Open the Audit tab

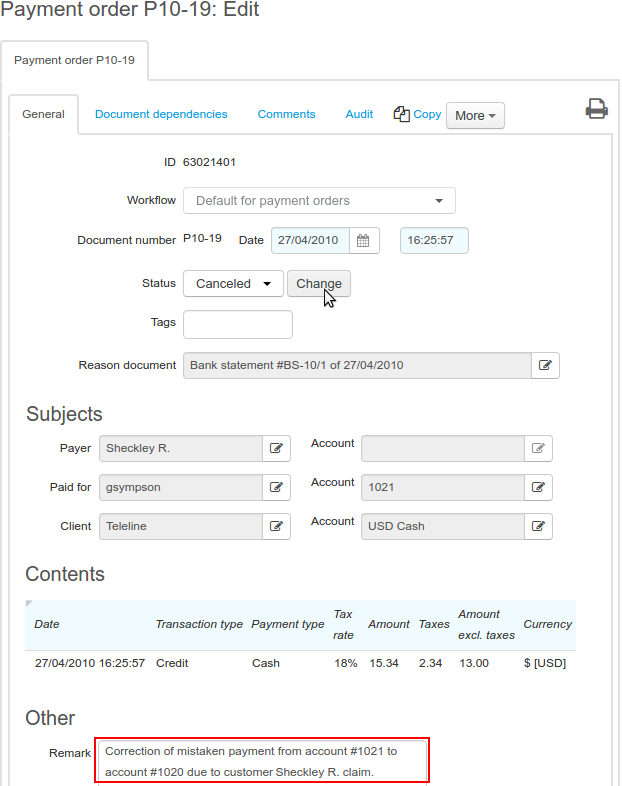(359, 114)
